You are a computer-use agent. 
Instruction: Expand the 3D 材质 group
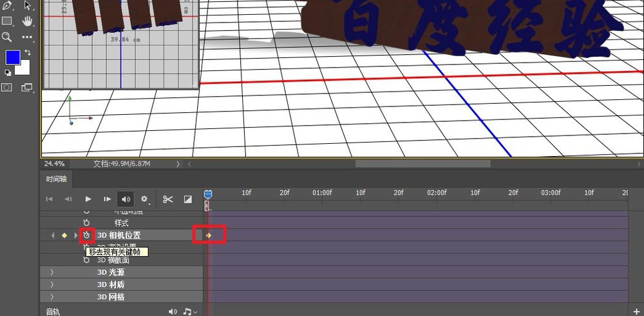point(52,285)
